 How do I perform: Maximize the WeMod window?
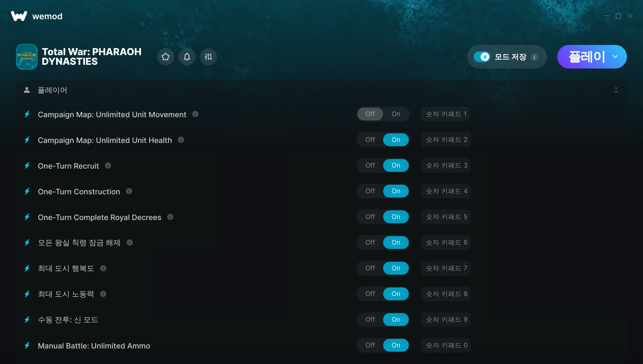pos(618,16)
